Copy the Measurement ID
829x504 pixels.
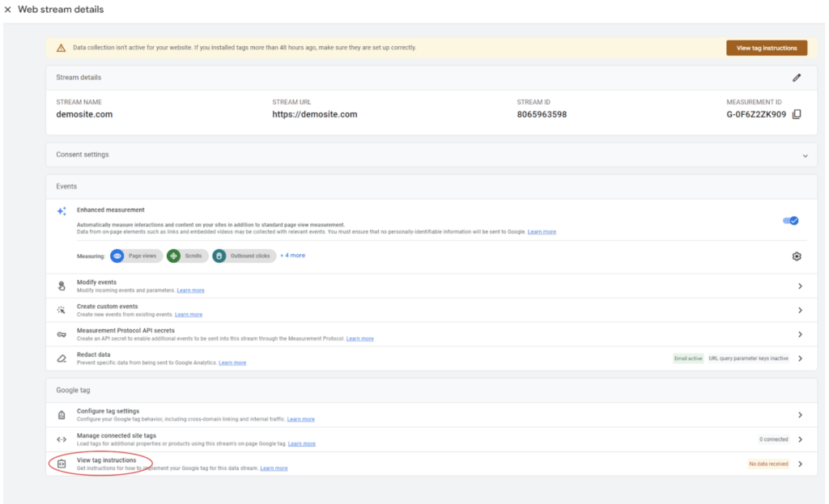pos(797,114)
